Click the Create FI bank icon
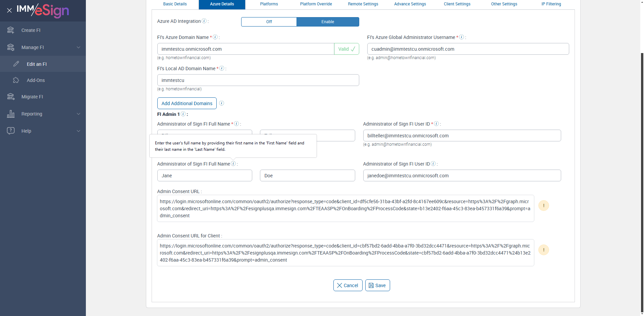Viewport: 644px width, 316px height. pos(11,30)
